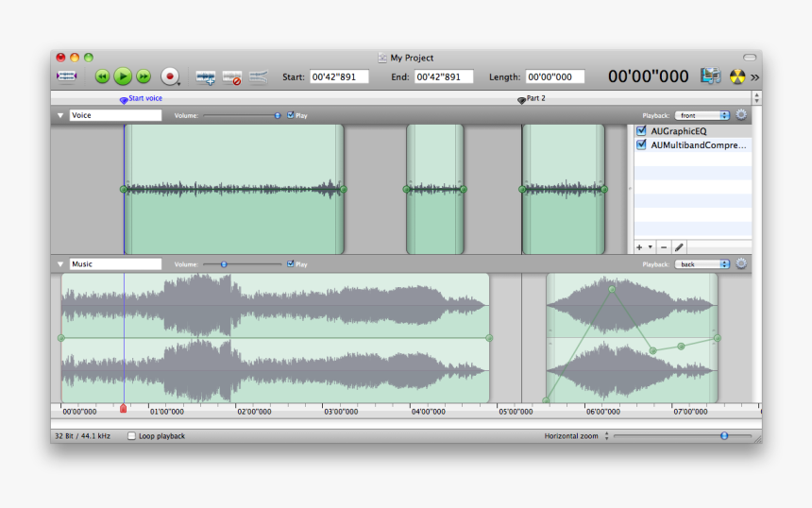Image resolution: width=812 pixels, height=508 pixels.
Task: Toggle the Voice track Play checkbox
Action: pos(291,115)
